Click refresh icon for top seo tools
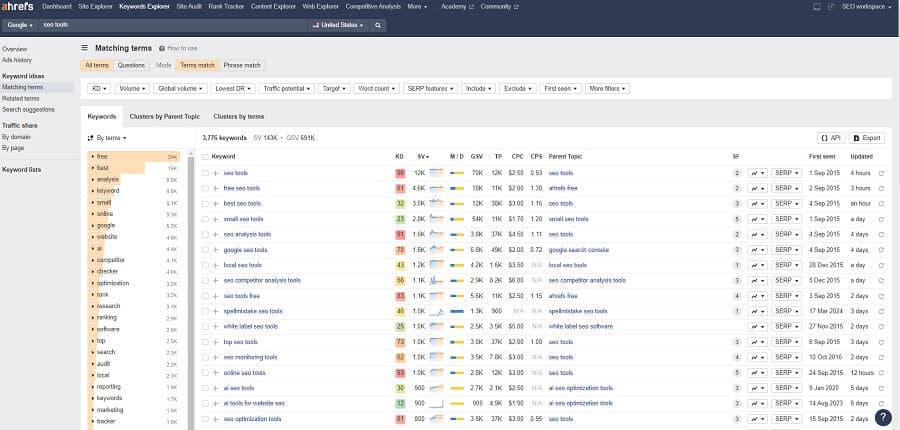Screen dimensions: 900x430 (x=881, y=342)
